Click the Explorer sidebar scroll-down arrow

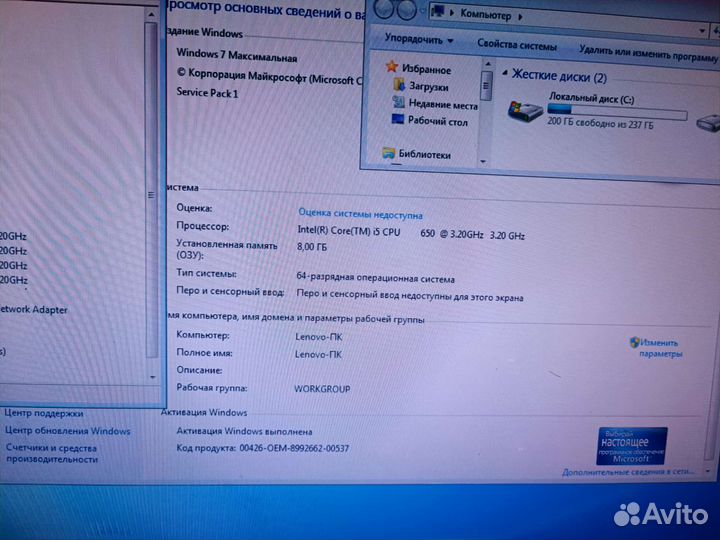483,161
